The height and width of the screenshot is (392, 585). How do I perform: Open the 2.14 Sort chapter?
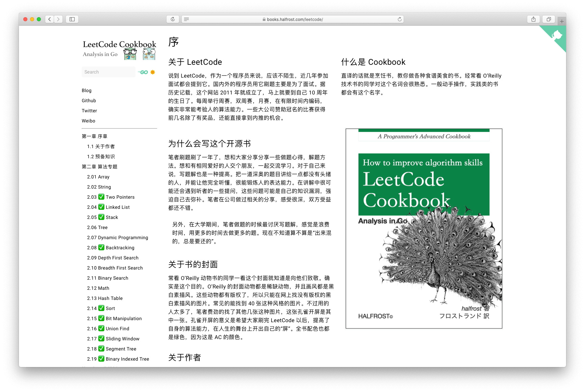[101, 308]
